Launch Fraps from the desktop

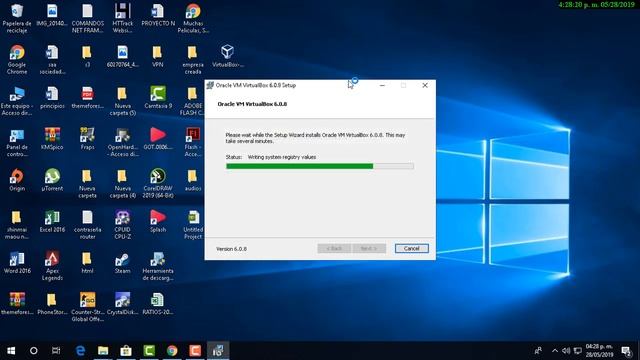pos(87,139)
